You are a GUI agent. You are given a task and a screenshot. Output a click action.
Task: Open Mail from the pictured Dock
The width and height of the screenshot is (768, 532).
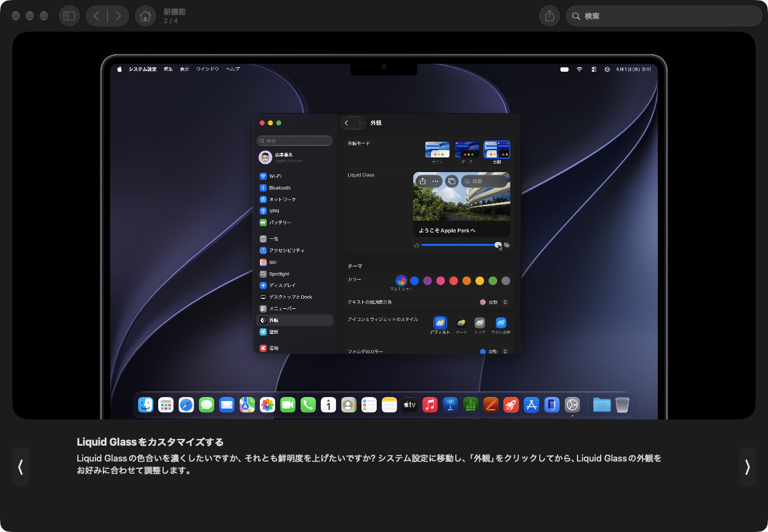(227, 405)
